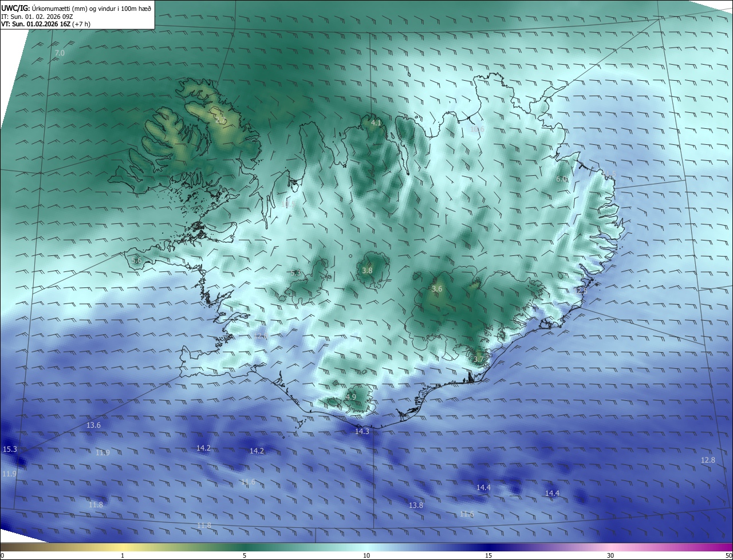The height and width of the screenshot is (560, 733).
Task: Click the 14.3 value label off the south coast
Action: tap(362, 432)
